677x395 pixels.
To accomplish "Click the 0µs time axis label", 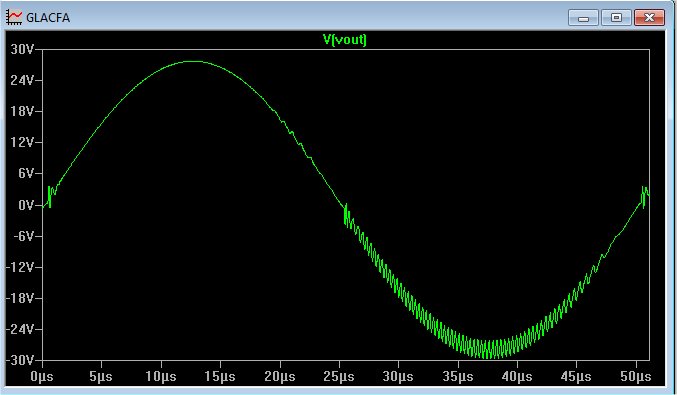I will (x=42, y=377).
